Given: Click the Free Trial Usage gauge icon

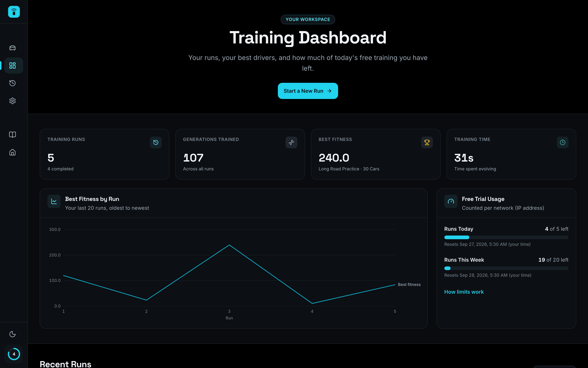Looking at the screenshot, I should coord(451,201).
